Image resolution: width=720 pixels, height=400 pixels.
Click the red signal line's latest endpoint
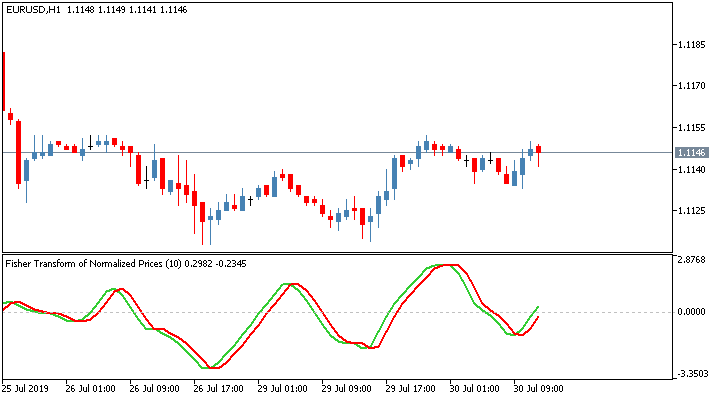tap(538, 317)
